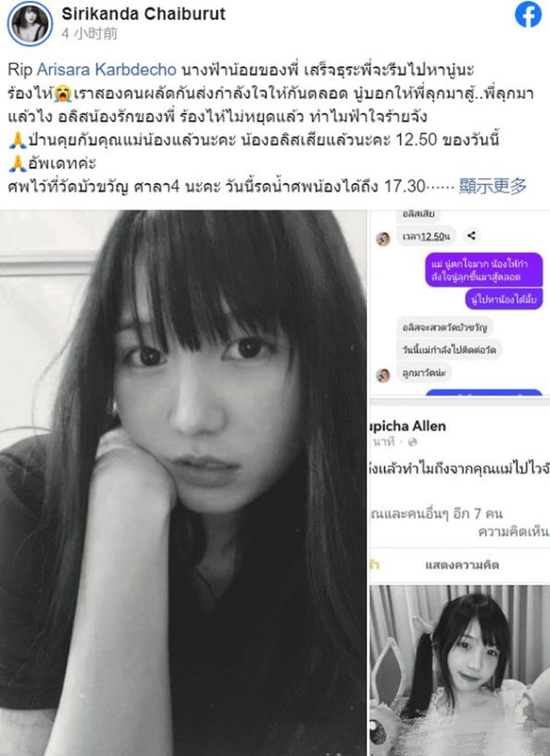550x756 pixels.
Task: Click the 4 小时前 timestamp
Action: 89,33
